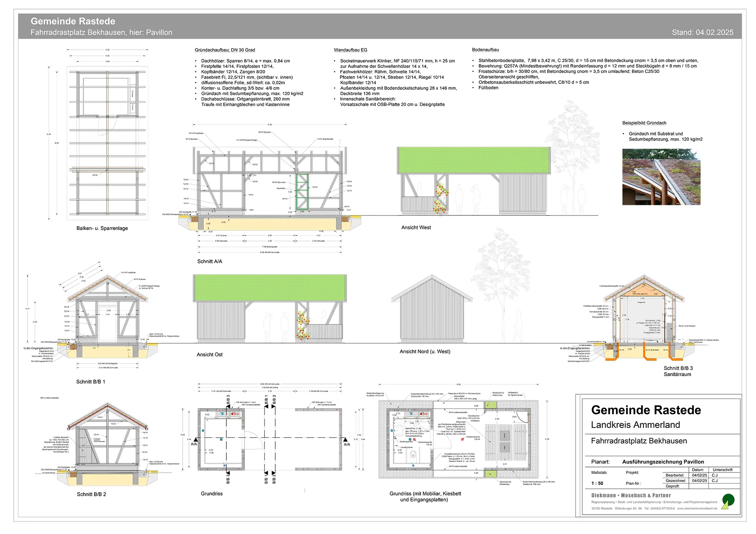756x534 pixels.
Task: Click the scale value 1 : 50
Action: (597, 483)
